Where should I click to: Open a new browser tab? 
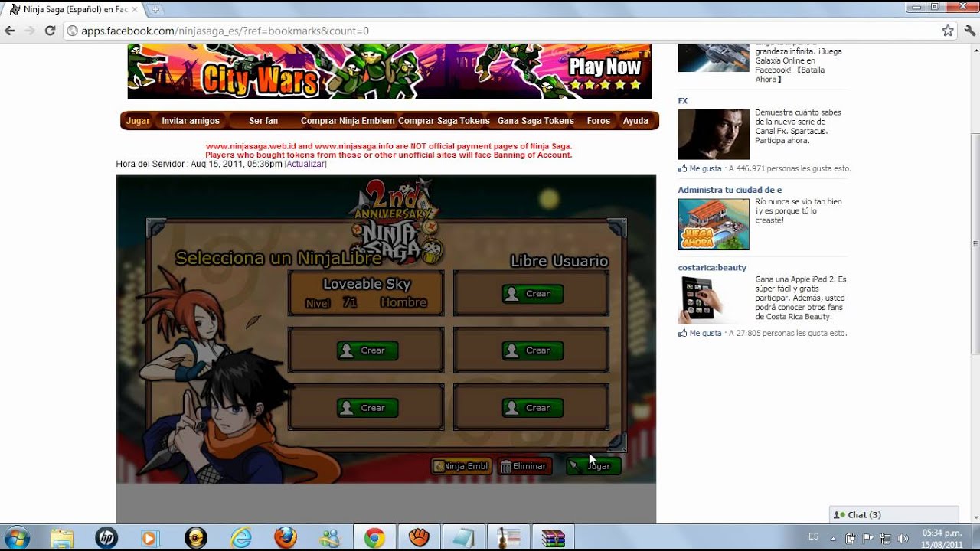point(156,9)
